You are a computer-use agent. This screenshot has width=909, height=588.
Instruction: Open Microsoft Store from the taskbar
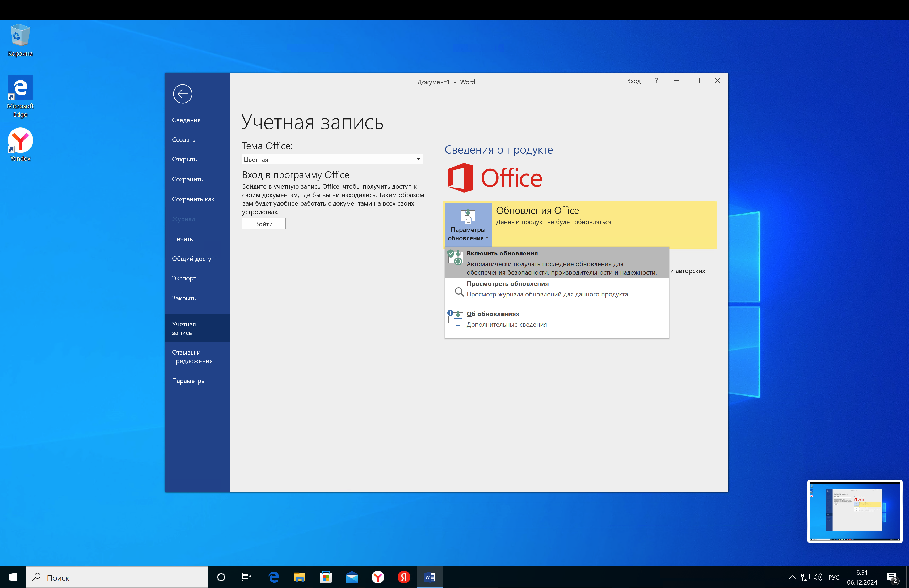(326, 577)
